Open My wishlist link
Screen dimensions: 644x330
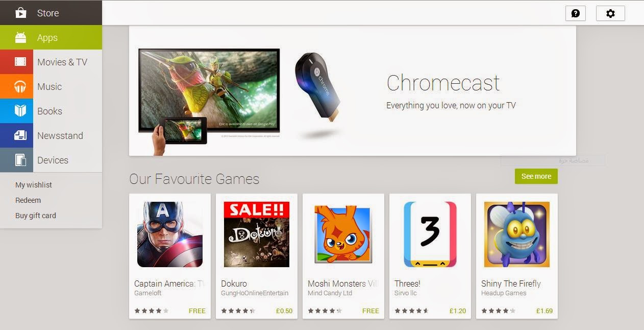[34, 185]
